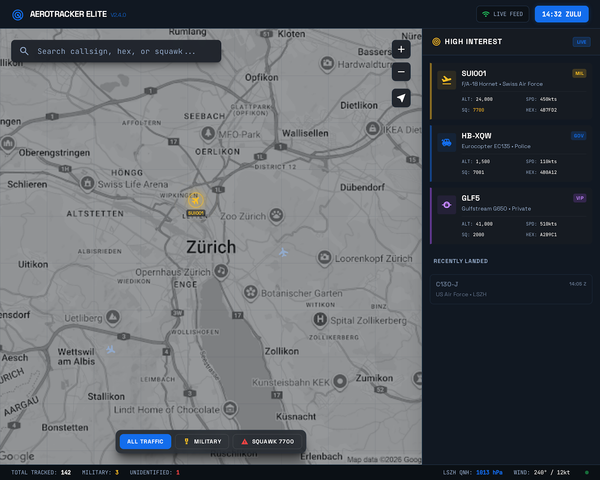Open the recently landed C130-J entry

pos(511,289)
